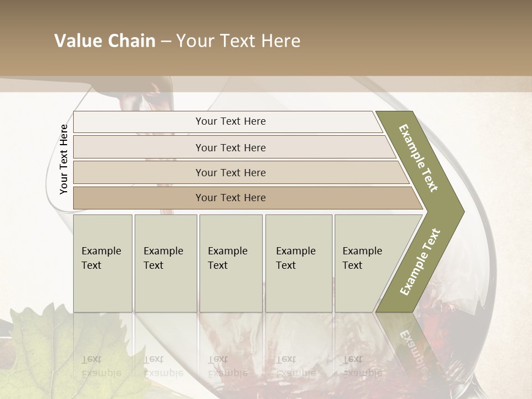
Task: Select the upper green chevron "Example Text" segment
Action: (420, 158)
